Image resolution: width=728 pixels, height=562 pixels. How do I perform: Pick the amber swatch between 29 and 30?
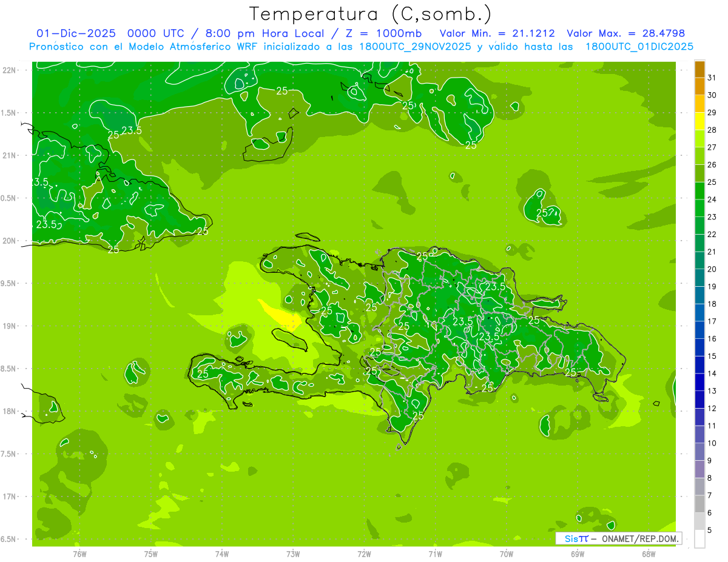pyautogui.click(x=699, y=104)
